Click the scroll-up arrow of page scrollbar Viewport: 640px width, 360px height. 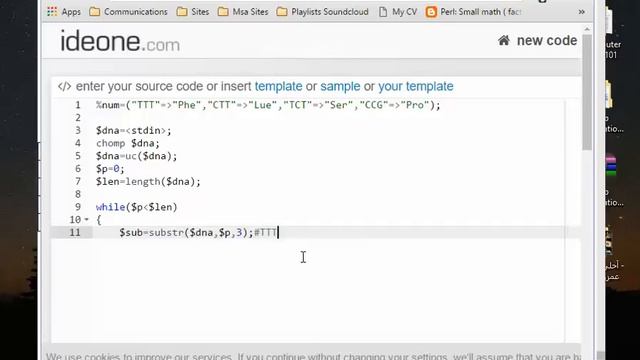click(x=587, y=29)
